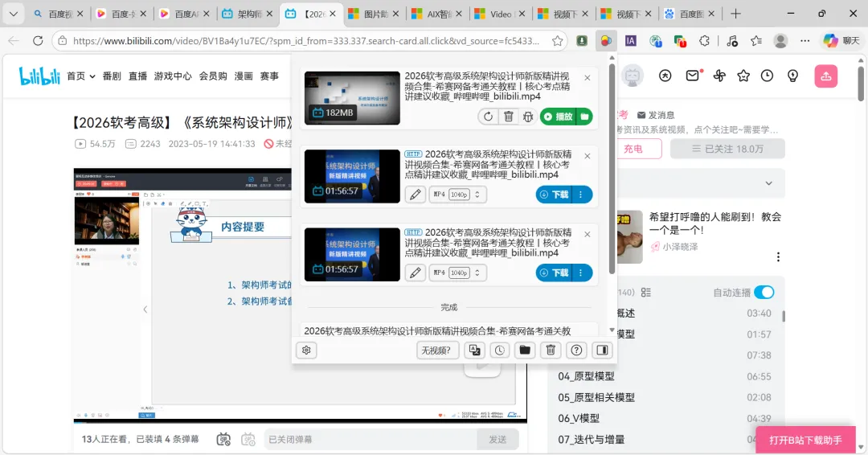This screenshot has width=868, height=455.
Task: Open more options beside first 下载 button
Action: tap(582, 195)
